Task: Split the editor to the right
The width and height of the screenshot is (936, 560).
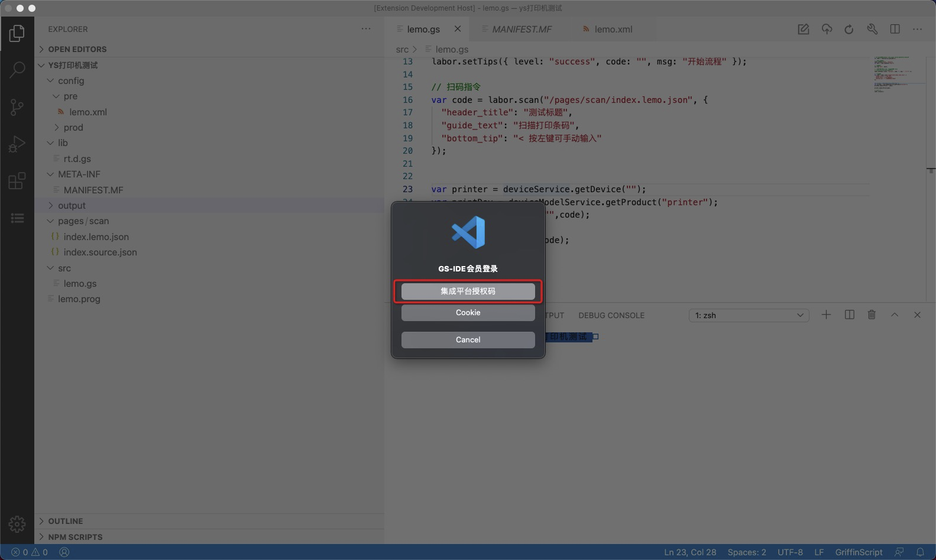Action: coord(895,29)
